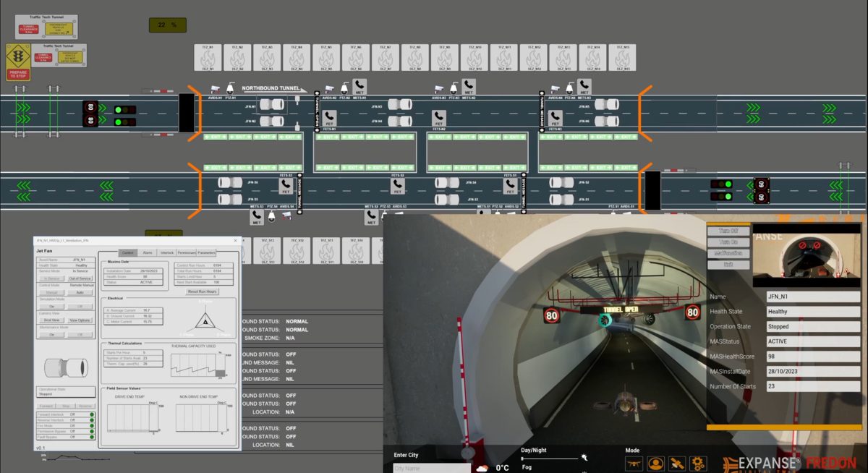Select the drone mode icon

click(x=634, y=463)
